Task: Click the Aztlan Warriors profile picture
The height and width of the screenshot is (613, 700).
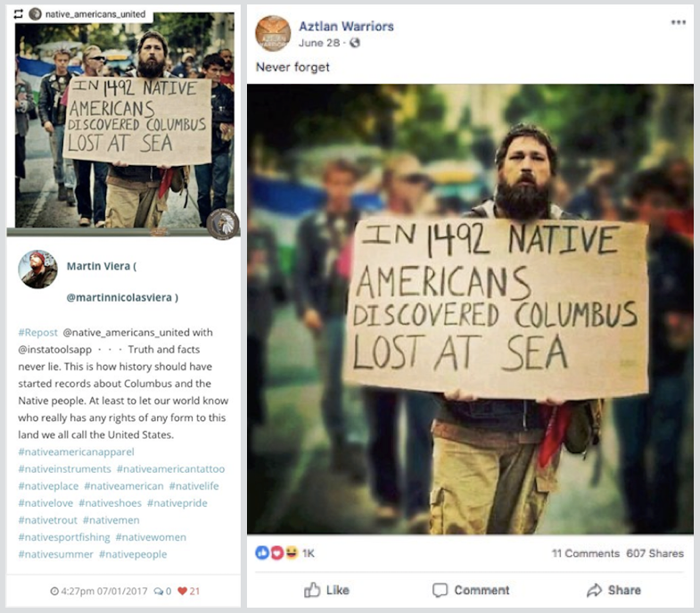Action: [273, 34]
